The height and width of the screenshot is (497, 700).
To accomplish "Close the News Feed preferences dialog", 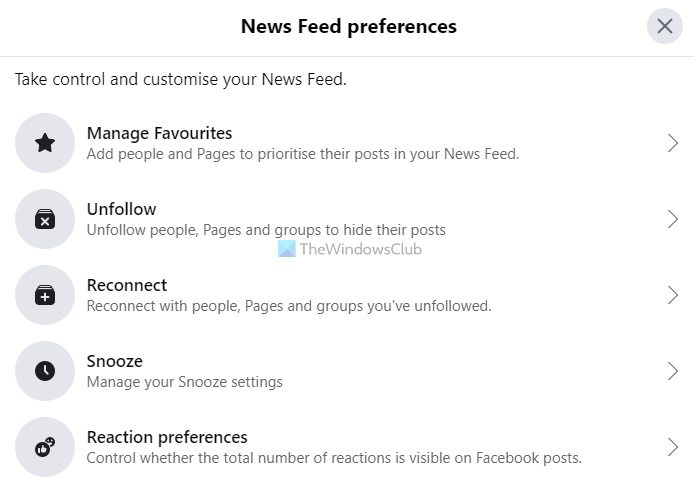I will [665, 26].
